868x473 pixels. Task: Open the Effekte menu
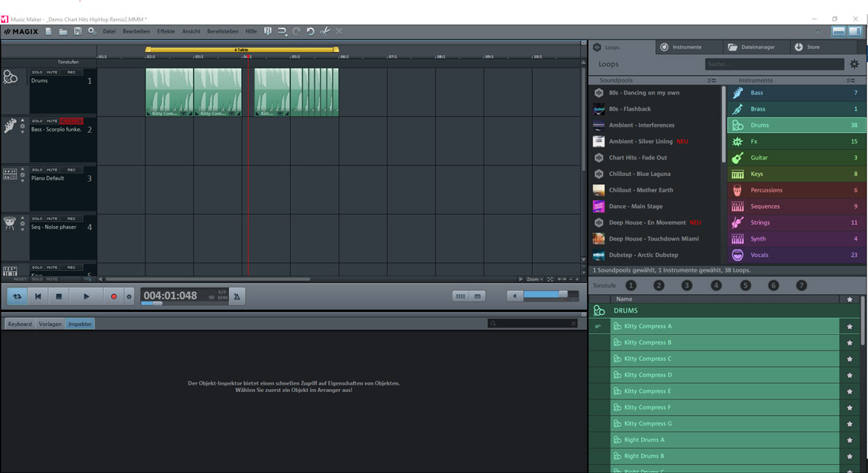pos(165,32)
